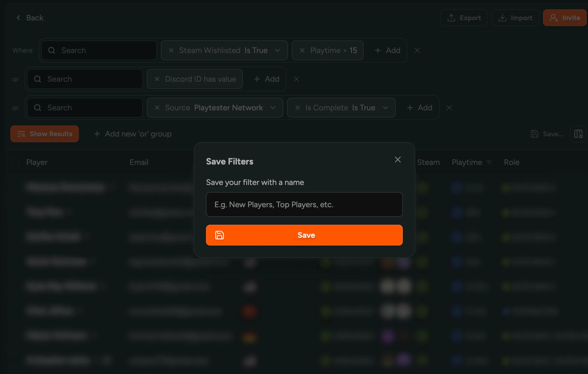This screenshot has height=374, width=588.
Task: Click the Back chevron arrow
Action: [18, 18]
